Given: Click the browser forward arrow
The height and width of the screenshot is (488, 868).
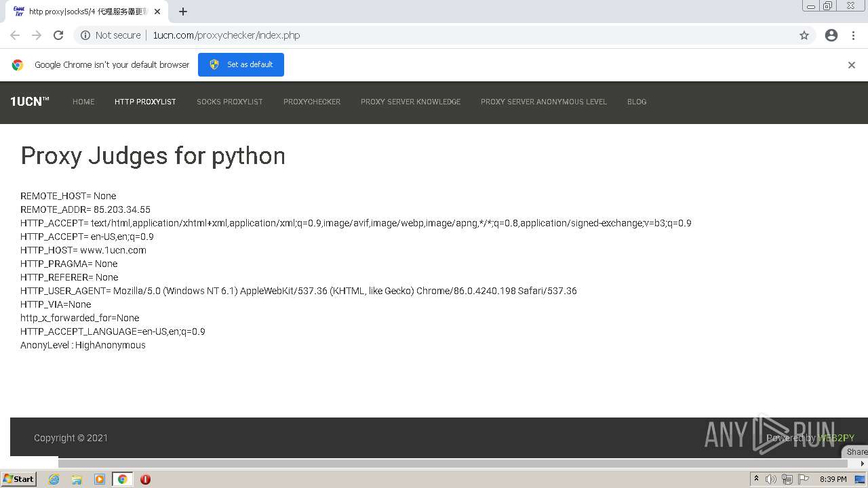Looking at the screenshot, I should 37,35.
